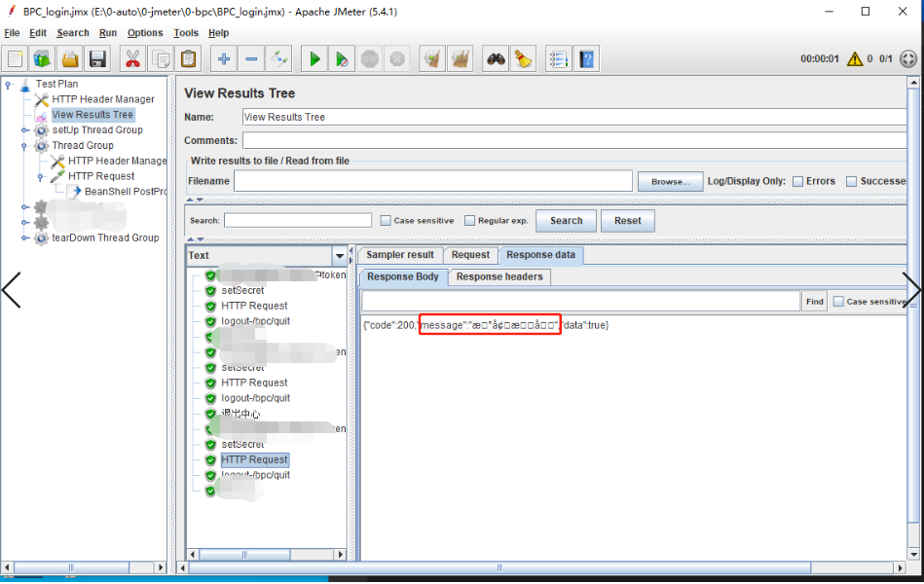Screen dimensions: 924x584
Task: Open the Text renderer dropdown
Action: [x=340, y=256]
